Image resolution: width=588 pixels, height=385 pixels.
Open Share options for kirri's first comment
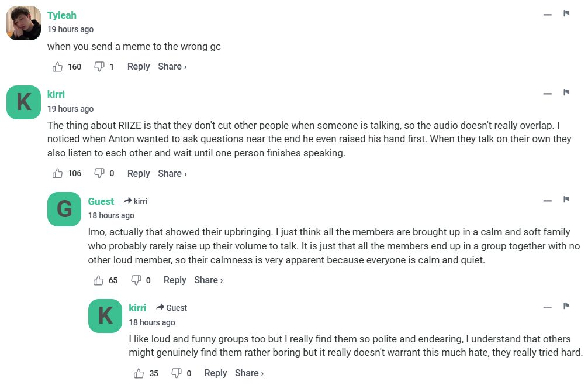coord(172,173)
